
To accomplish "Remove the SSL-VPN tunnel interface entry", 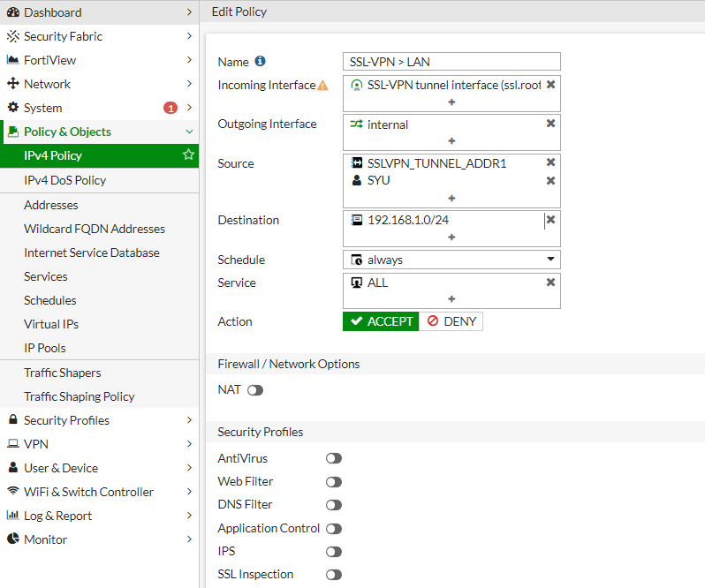I will pyautogui.click(x=550, y=85).
